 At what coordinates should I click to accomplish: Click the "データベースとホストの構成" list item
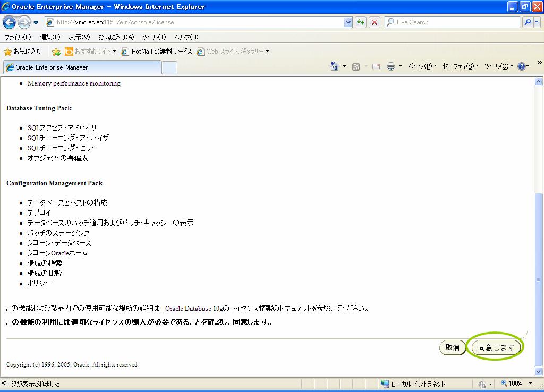[x=67, y=202]
